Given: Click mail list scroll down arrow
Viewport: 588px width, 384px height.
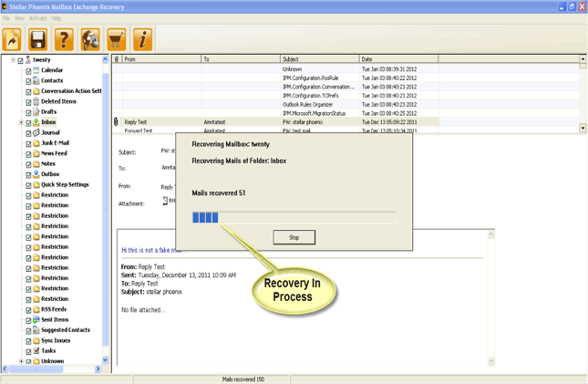Looking at the screenshot, I should tap(583, 128).
